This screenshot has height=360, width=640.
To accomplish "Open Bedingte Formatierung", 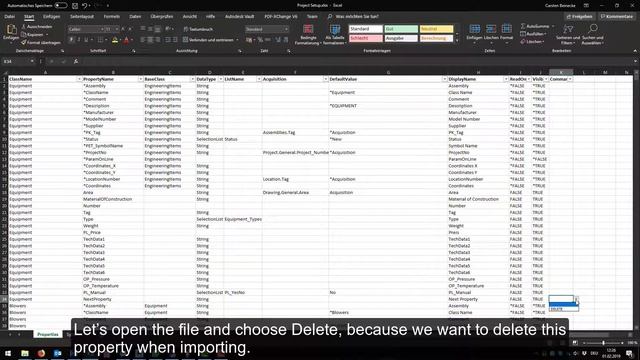I will [x=308, y=34].
